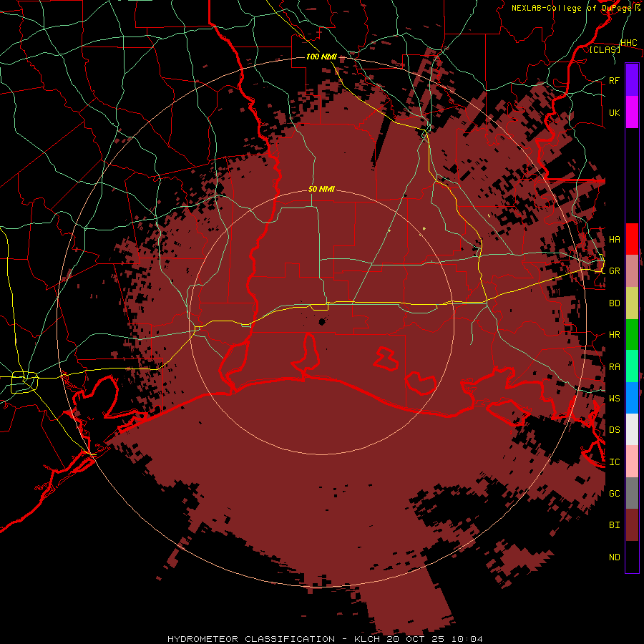Click the green HR legend color swatch
This screenshot has width=644, height=644.
[632, 335]
